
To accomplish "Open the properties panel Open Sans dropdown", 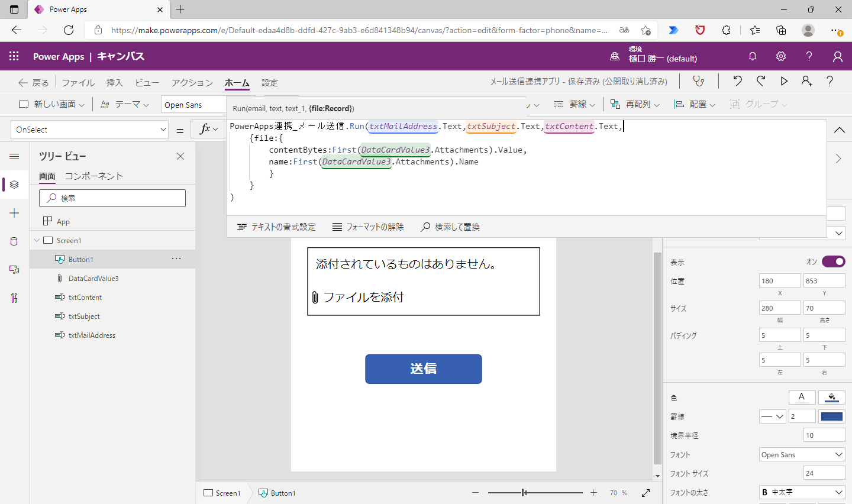I will pos(802,454).
